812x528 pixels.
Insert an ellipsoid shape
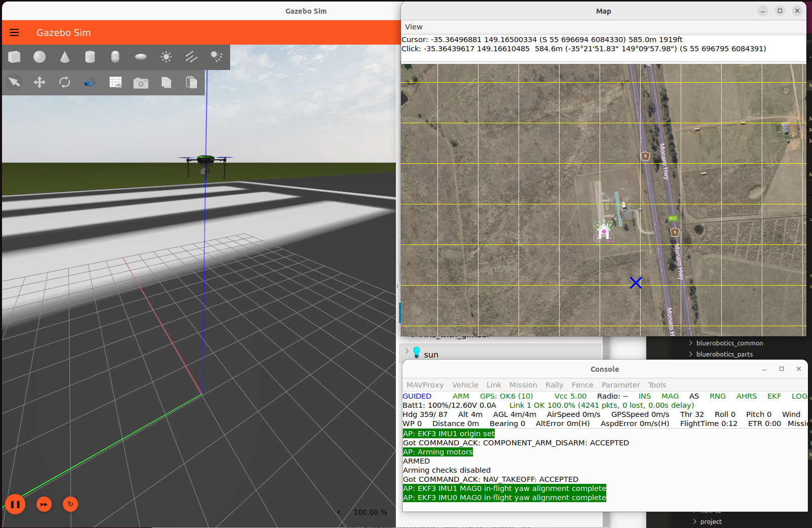pyautogui.click(x=141, y=57)
